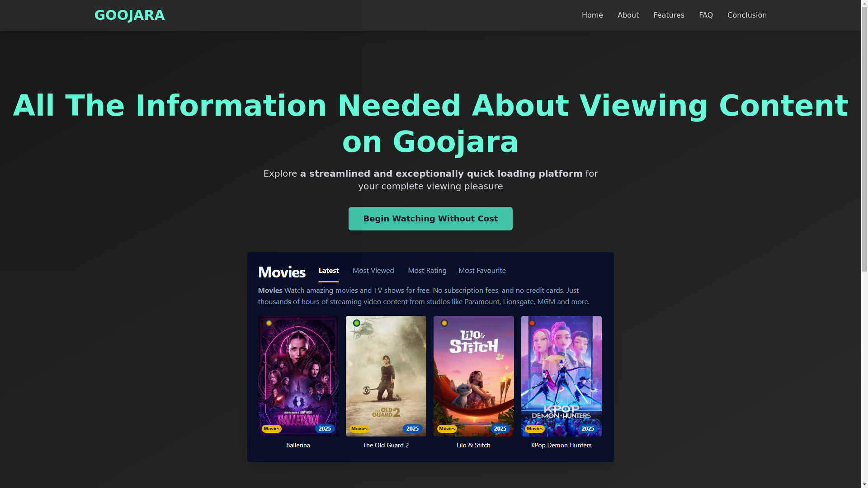Open the Lilo & Stitch poster
The image size is (868, 488).
pyautogui.click(x=474, y=376)
